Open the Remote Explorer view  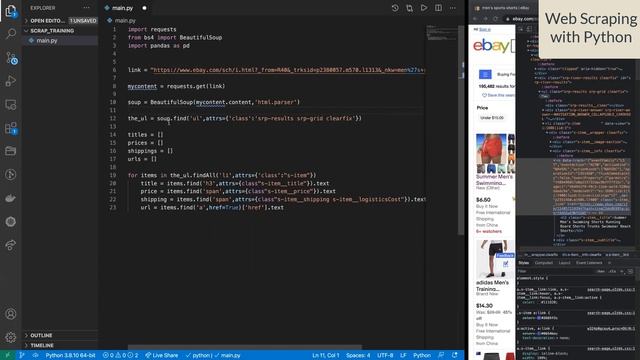click(x=11, y=104)
